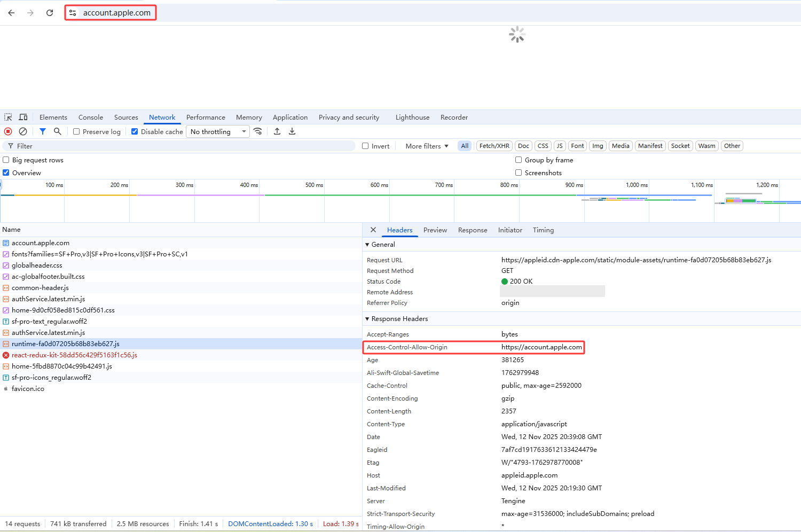Image resolution: width=801 pixels, height=532 pixels.
Task: Click the export HAR download icon
Action: click(x=292, y=131)
